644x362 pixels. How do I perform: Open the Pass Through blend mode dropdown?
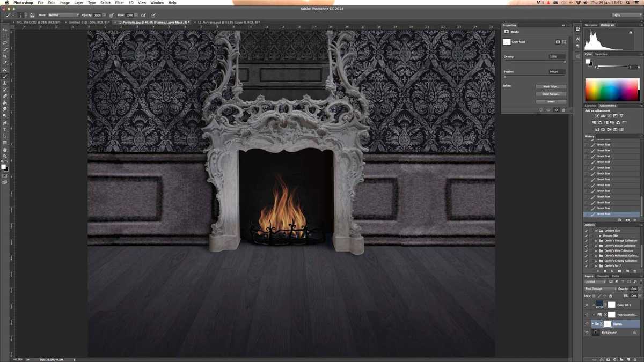600,289
